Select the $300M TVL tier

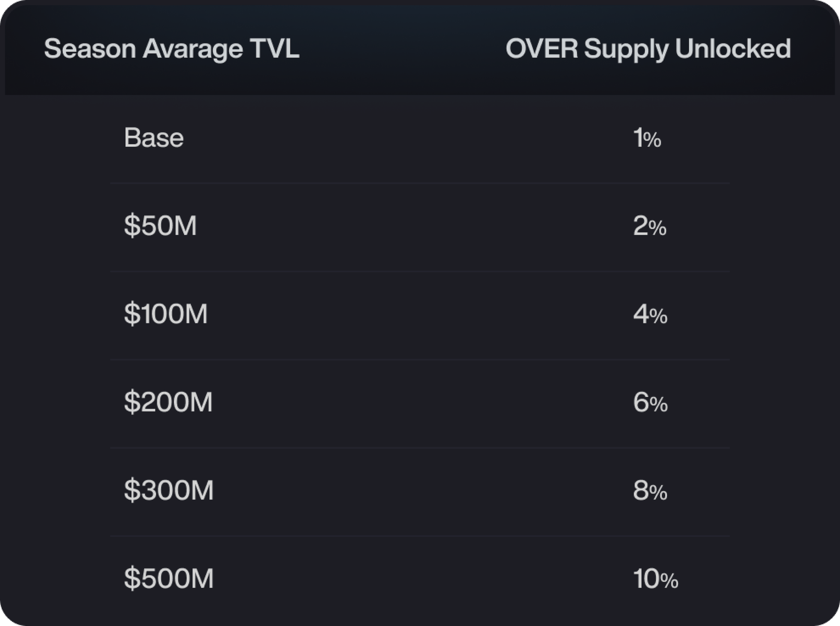pos(169,490)
